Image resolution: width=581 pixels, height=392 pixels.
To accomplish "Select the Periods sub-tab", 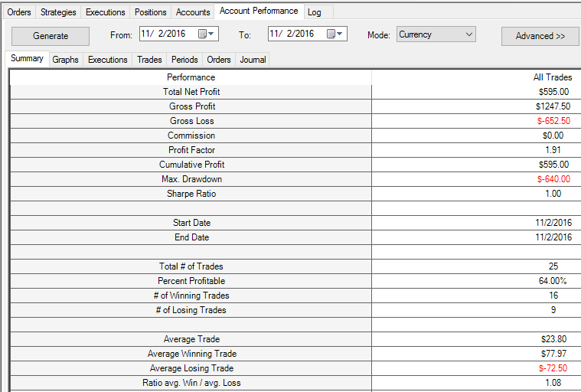I will point(184,60).
